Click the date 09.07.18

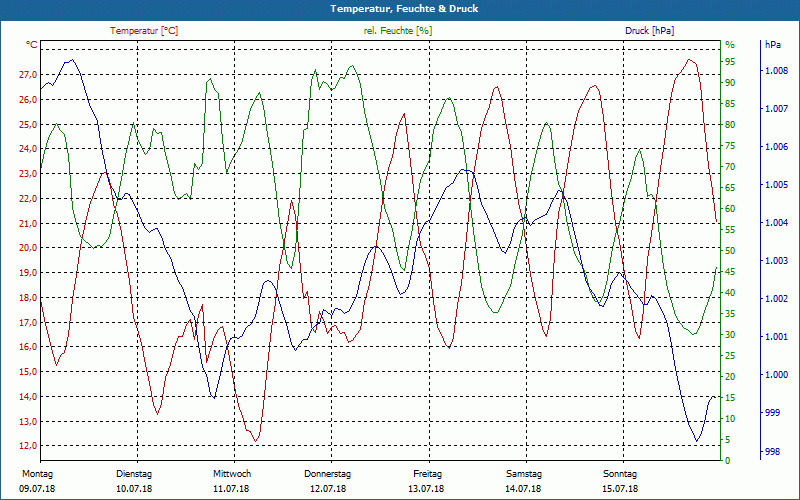pyautogui.click(x=37, y=489)
